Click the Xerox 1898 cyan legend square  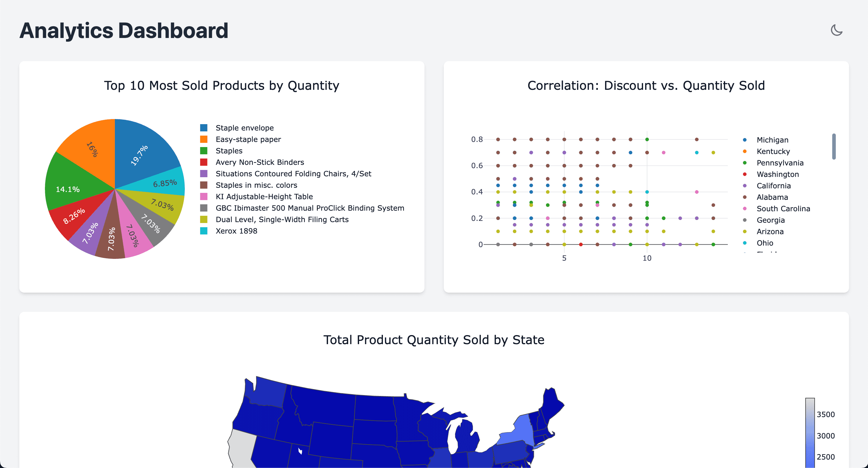204,231
